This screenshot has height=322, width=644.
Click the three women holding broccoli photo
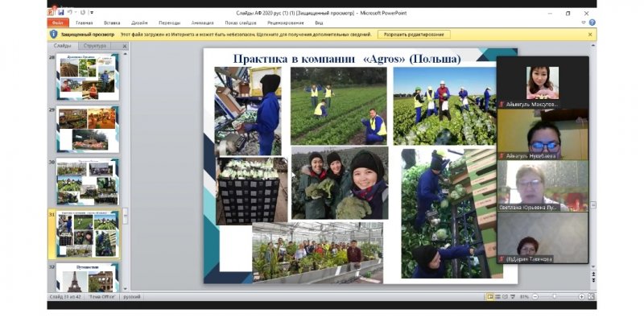tap(340, 183)
